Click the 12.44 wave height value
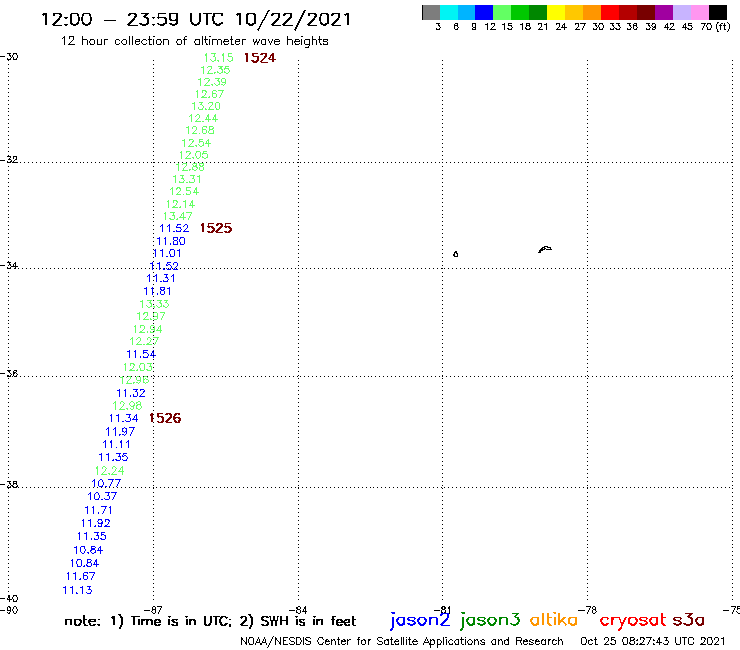Viewport: 740px width, 650px height. [x=203, y=118]
